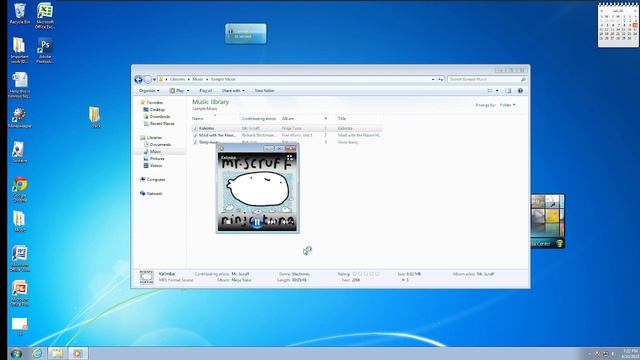Screen dimensions: 640x360
Task: Open recent locations dropdown beside Forward arrow
Action: (154, 80)
